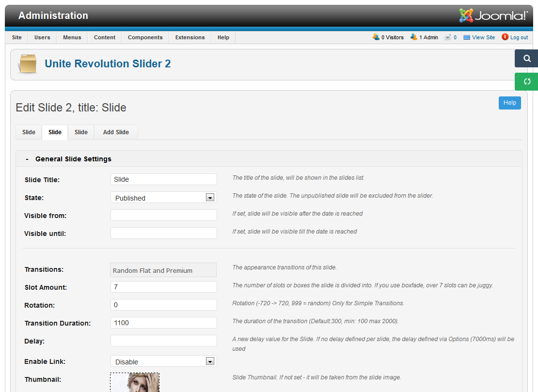Click the blue Help button

[x=509, y=103]
